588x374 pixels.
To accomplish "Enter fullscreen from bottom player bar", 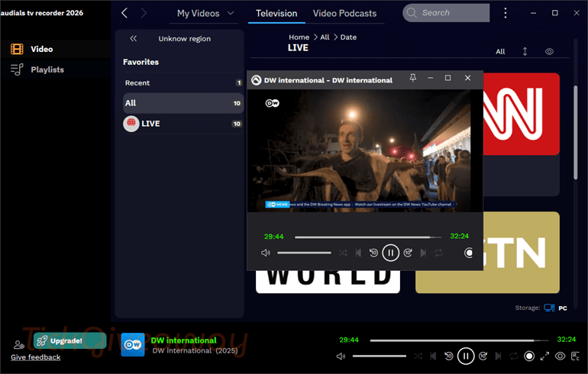I will click(x=545, y=356).
